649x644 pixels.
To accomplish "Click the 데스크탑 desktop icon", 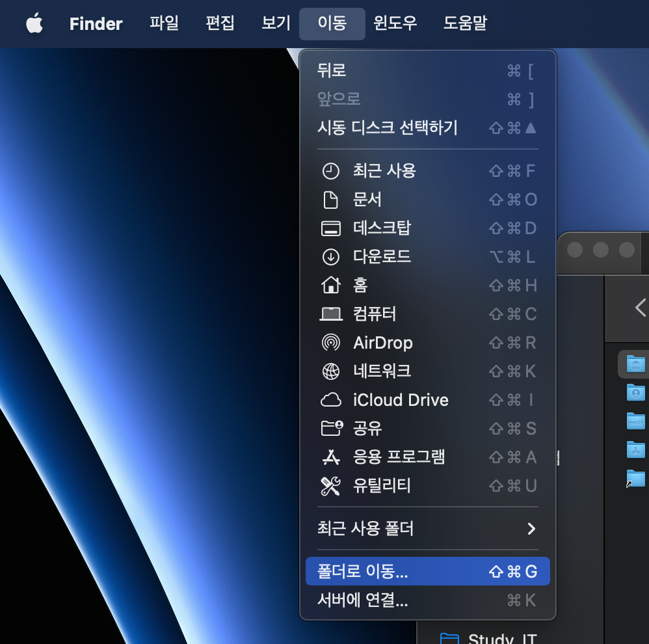I will tap(331, 228).
